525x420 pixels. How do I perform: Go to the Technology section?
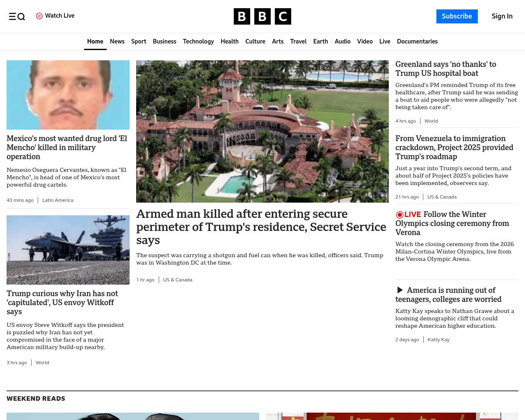tap(198, 41)
